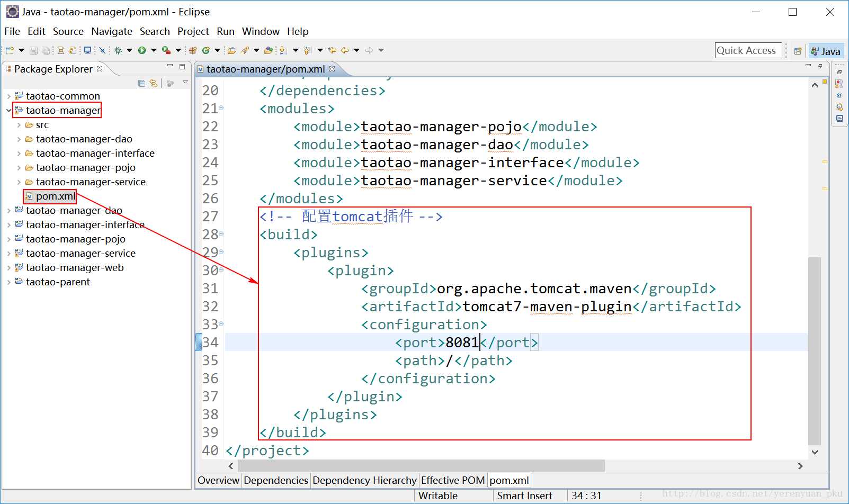
Task: Collapse the taotao-manager project
Action: click(x=9, y=111)
